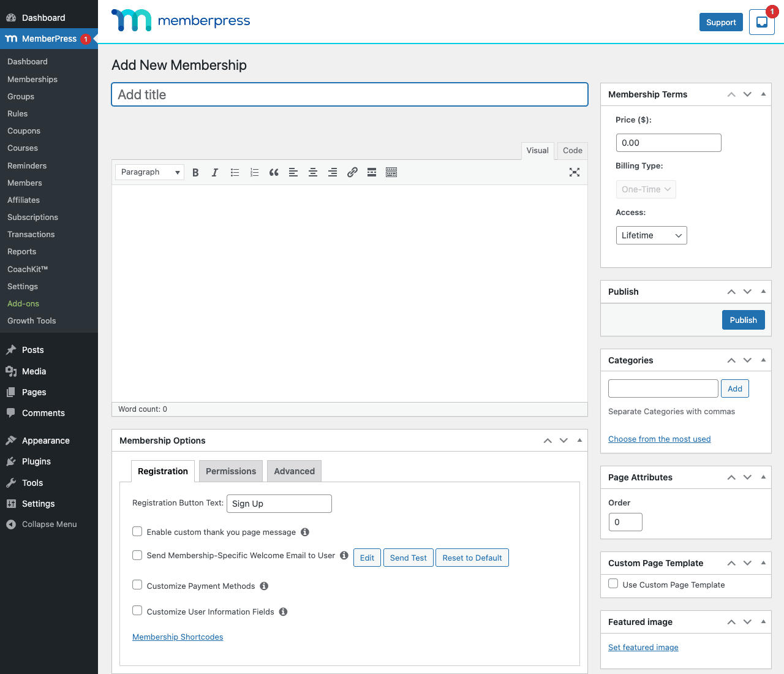The width and height of the screenshot is (784, 674).
Task: Open the Access Lifetime dropdown
Action: pos(652,235)
